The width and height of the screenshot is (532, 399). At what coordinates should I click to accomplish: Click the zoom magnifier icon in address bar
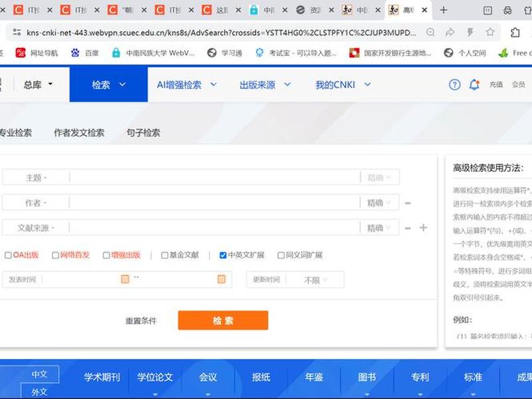(x=430, y=32)
